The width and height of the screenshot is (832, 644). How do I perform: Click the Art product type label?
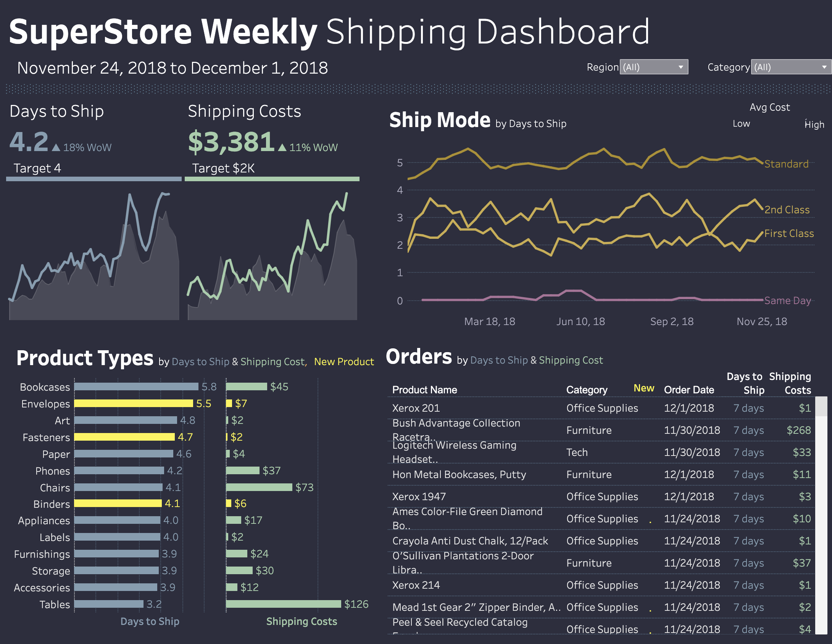coord(62,420)
